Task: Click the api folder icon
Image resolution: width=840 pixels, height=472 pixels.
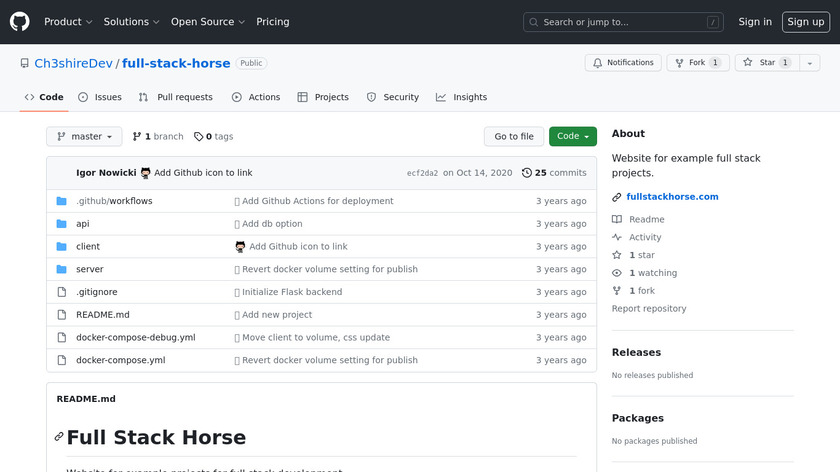Action: click(x=61, y=224)
